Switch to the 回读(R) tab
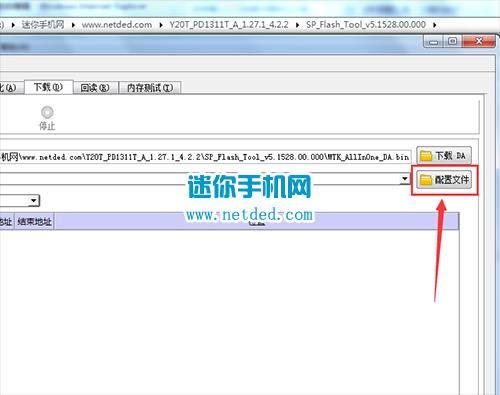500x395 pixels. (x=95, y=88)
